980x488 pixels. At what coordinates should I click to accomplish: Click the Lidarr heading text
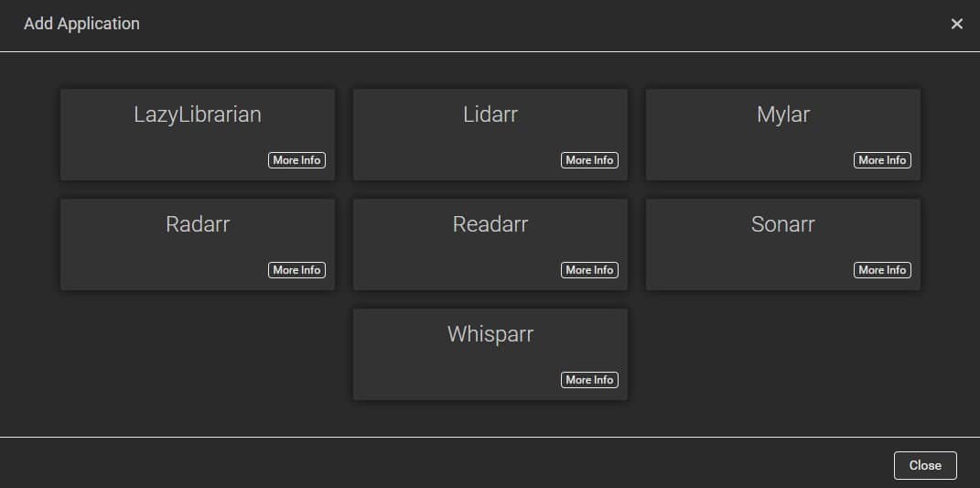click(490, 114)
